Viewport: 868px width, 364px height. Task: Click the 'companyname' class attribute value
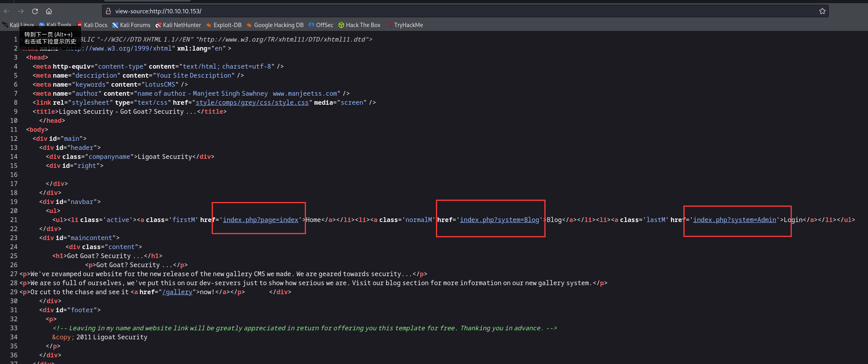tap(109, 157)
